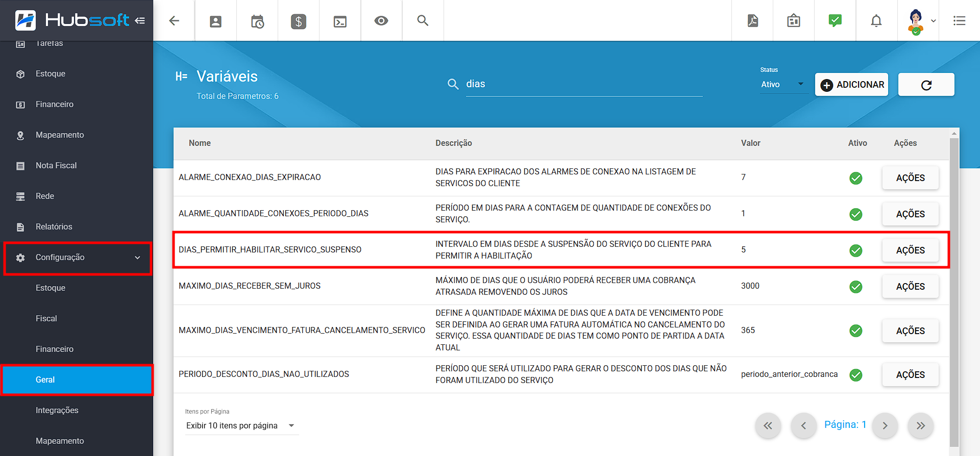Toggle active check for ALARME_QUANTIDADE_CONEXOES_PERIODO_DIAS
The width and height of the screenshot is (980, 456).
856,214
